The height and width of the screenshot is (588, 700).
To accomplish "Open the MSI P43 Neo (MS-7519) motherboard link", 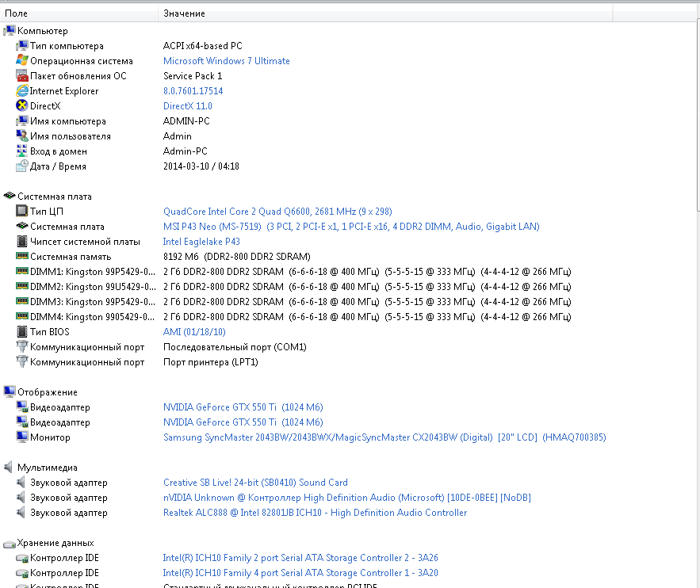I will click(x=351, y=227).
